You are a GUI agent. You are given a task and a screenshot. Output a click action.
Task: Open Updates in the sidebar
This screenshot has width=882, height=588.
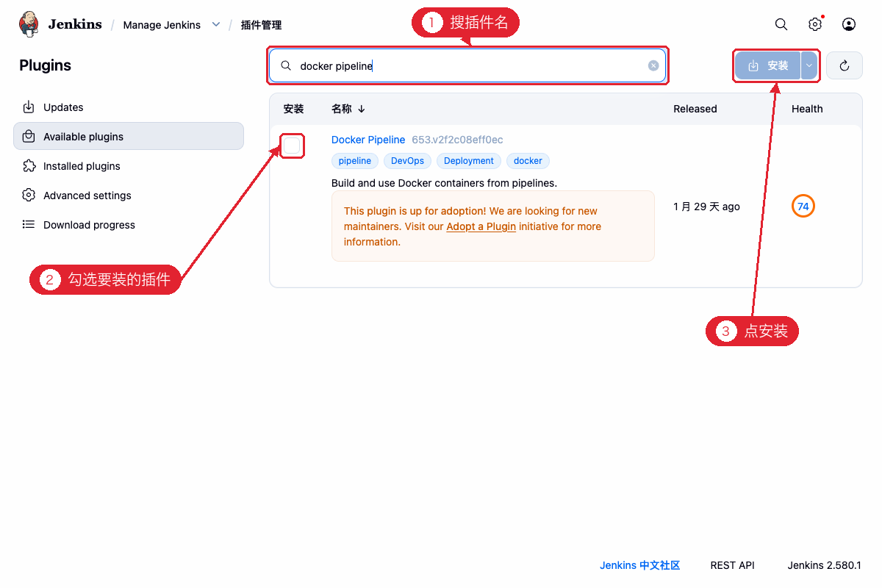coord(129,107)
